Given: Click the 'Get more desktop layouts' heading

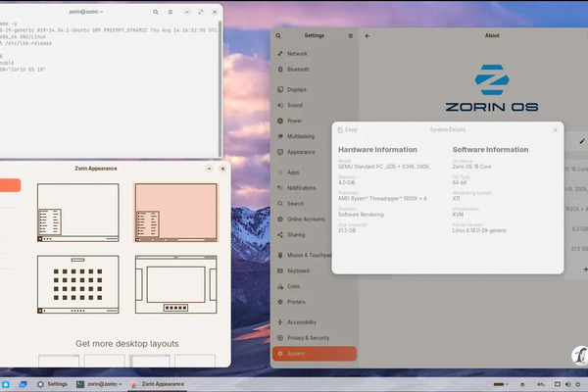Looking at the screenshot, I should click(127, 344).
